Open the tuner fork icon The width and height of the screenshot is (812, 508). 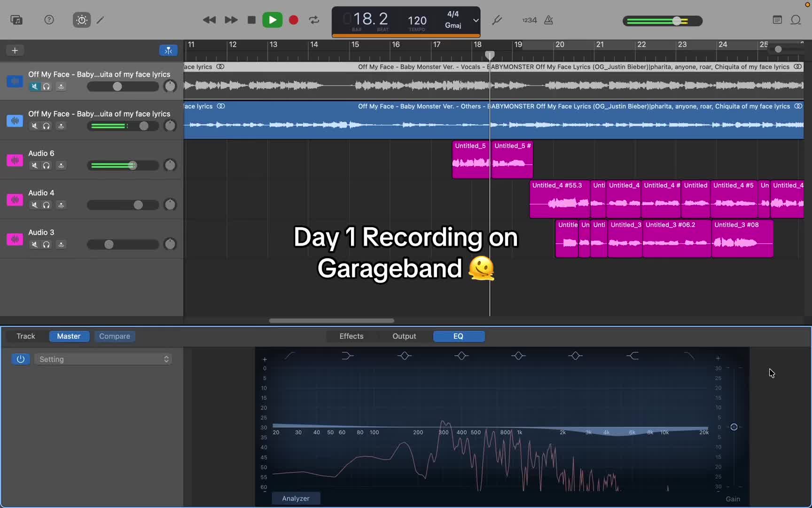pyautogui.click(x=497, y=20)
